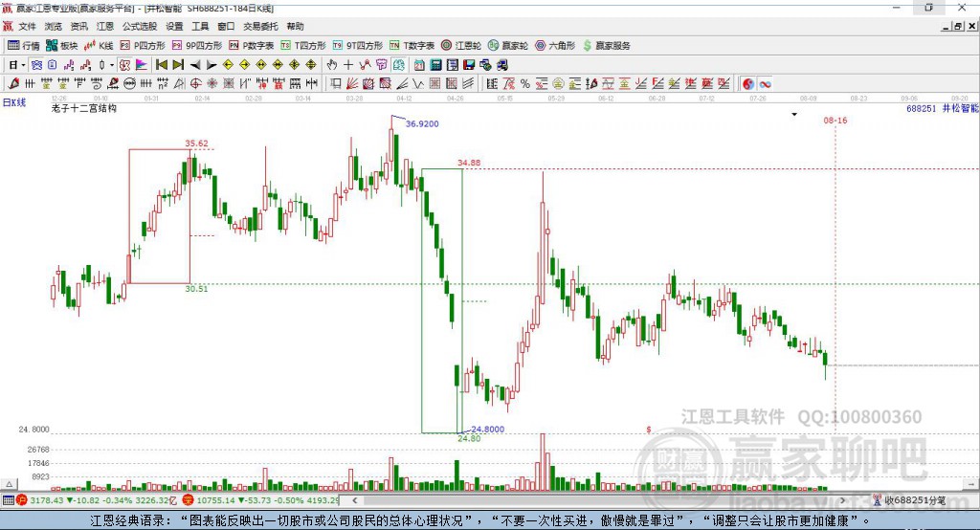Open the 江恩轮 Gann wheel

point(460,46)
